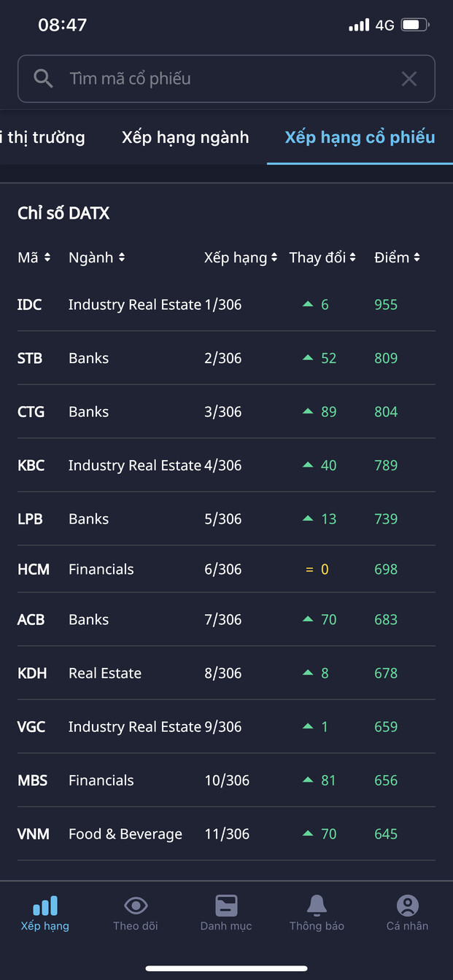The height and width of the screenshot is (980, 453).
Task: Sort by Thay đổi column header
Action: point(322,257)
